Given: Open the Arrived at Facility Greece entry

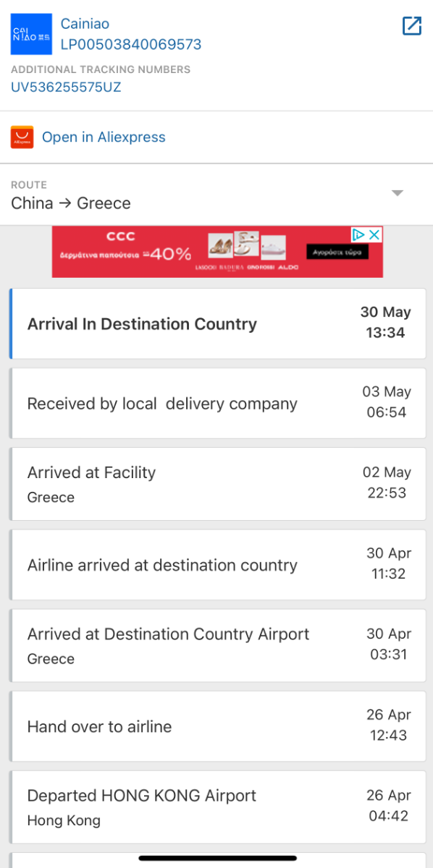Looking at the screenshot, I should (217, 484).
